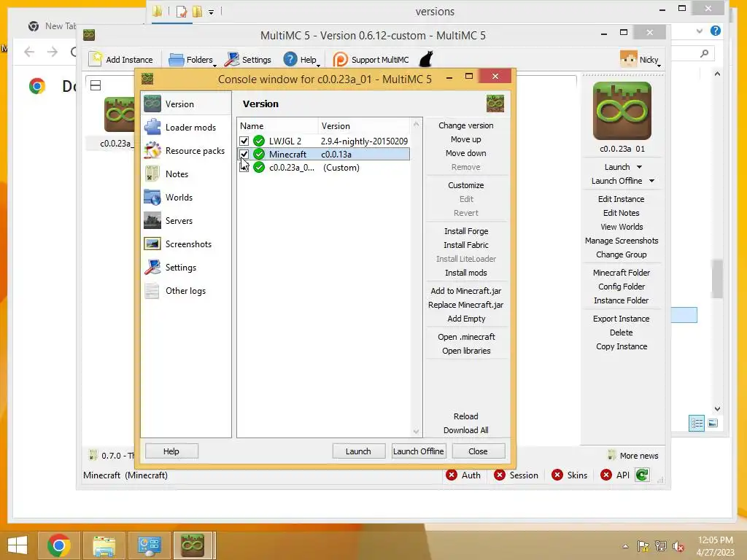This screenshot has width=747, height=560.
Task: Click Customize in version actions
Action: 466,185
